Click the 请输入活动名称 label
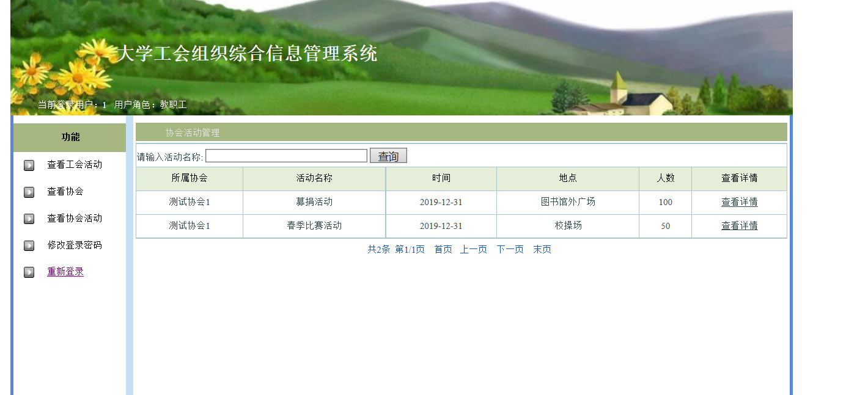This screenshot has width=868, height=395. coord(170,157)
